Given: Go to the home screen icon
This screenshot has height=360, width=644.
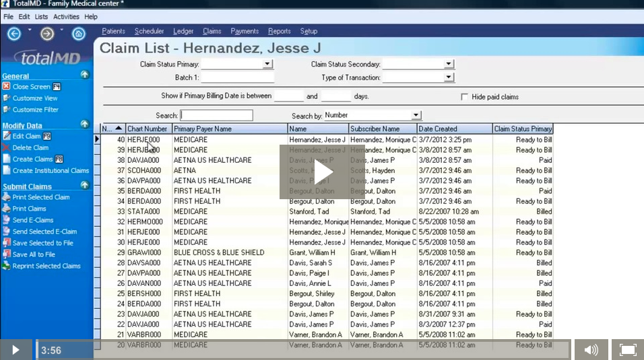Looking at the screenshot, I should (78, 34).
